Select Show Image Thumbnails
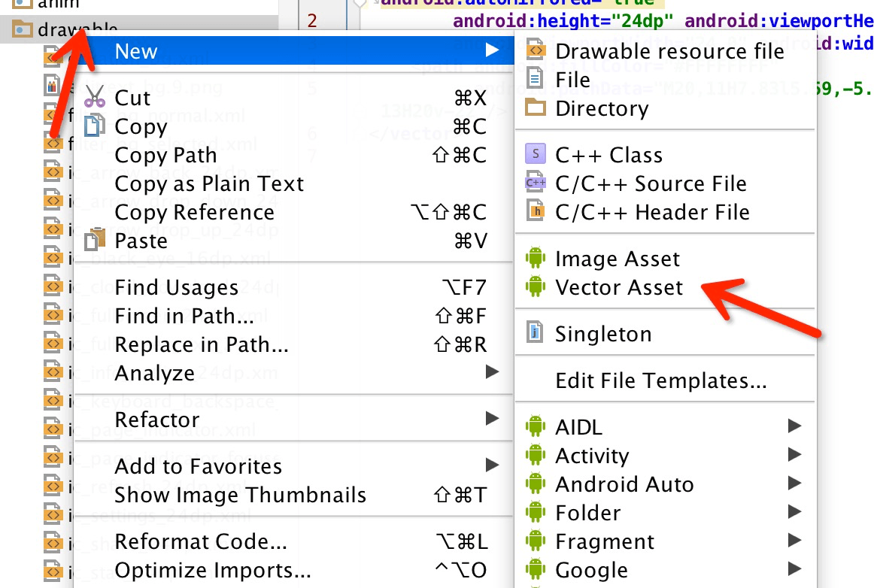 pos(293,495)
